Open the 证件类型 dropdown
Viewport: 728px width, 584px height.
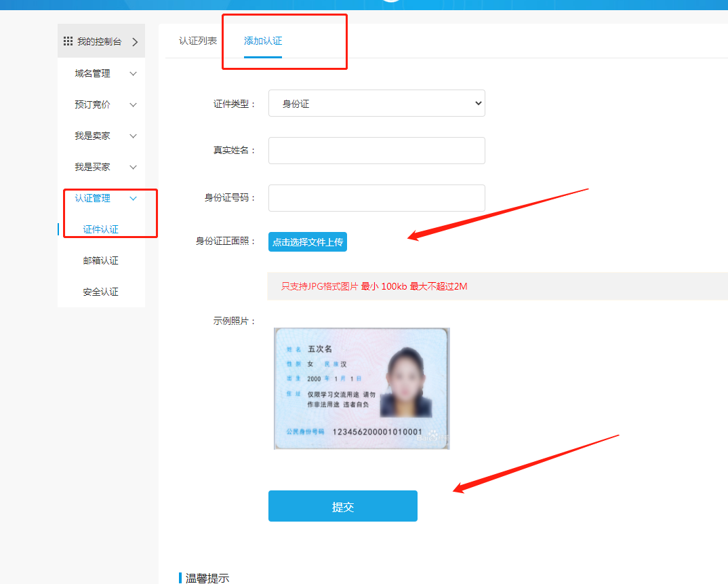pos(376,103)
